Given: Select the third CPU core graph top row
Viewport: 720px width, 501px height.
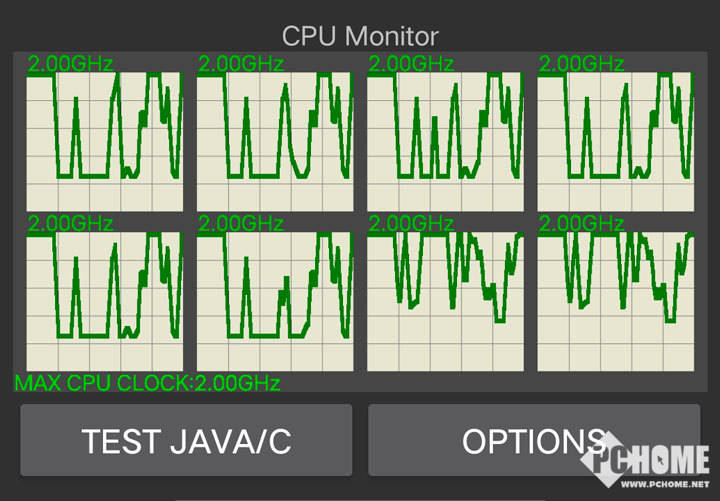Looking at the screenshot, I should [445, 141].
